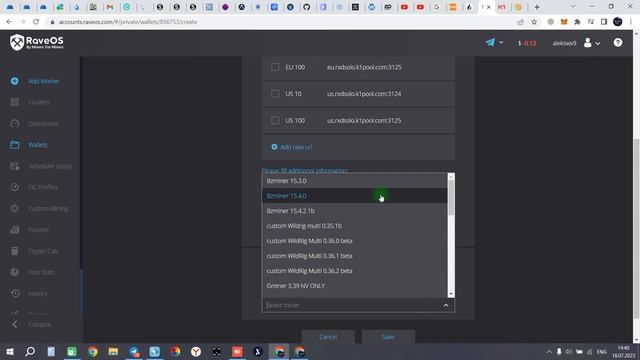Open Scheduler (beta) in sidebar
Image resolution: width=640 pixels, height=360 pixels.
point(50,166)
